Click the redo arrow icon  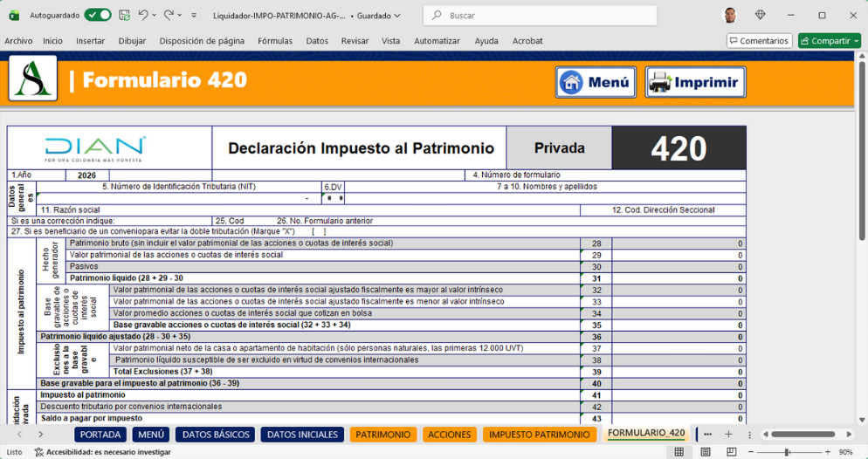(169, 16)
